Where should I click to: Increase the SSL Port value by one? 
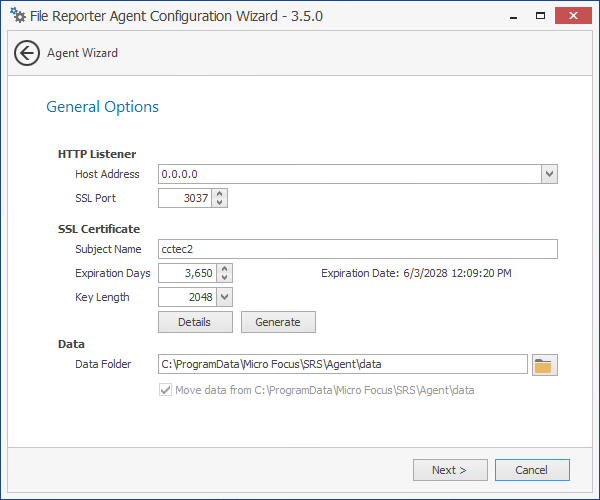[x=220, y=194]
